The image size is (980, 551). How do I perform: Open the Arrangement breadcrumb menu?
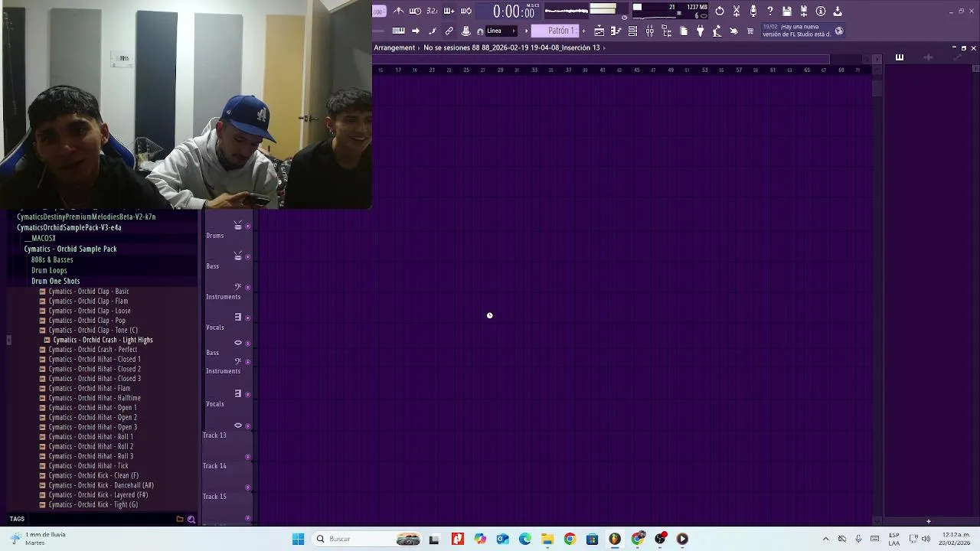tap(394, 47)
